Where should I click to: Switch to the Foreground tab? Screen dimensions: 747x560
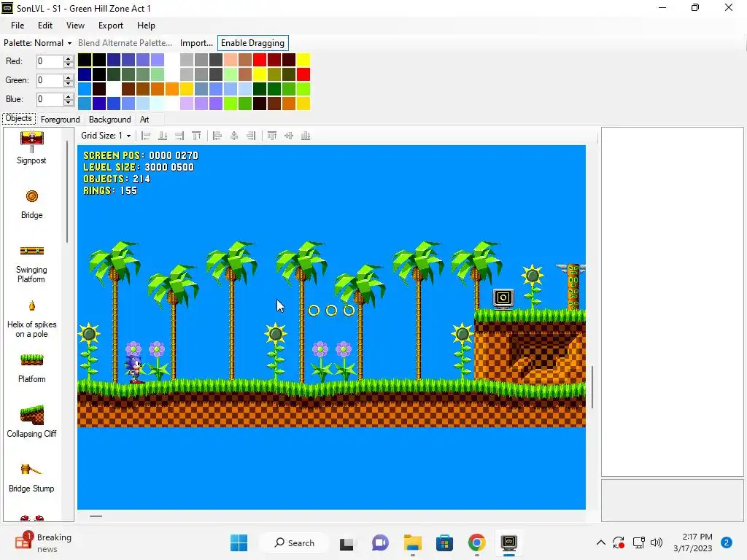tap(60, 120)
